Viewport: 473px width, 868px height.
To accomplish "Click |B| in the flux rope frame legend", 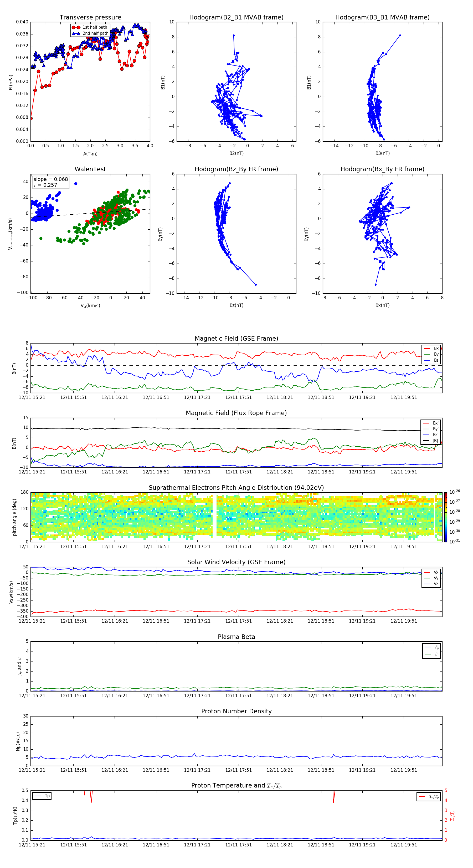I will (x=431, y=441).
